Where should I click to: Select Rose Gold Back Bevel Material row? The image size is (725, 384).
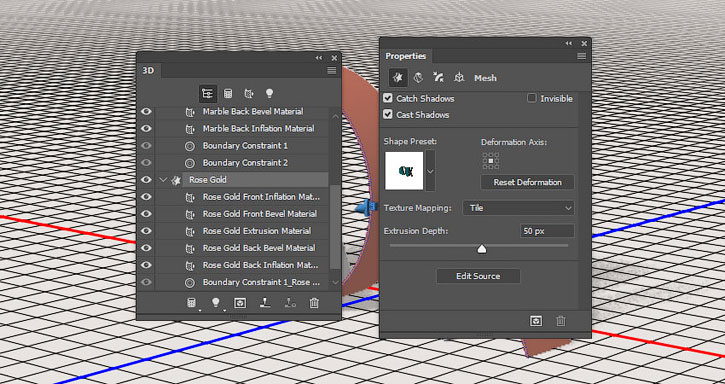pyautogui.click(x=258, y=248)
